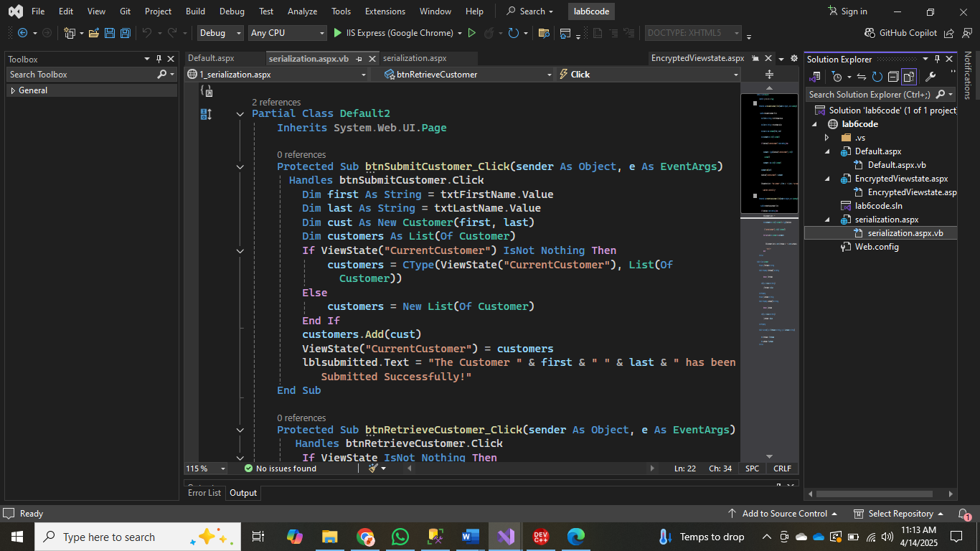Click No issues found indicator
The width and height of the screenshot is (980, 551).
(280, 468)
